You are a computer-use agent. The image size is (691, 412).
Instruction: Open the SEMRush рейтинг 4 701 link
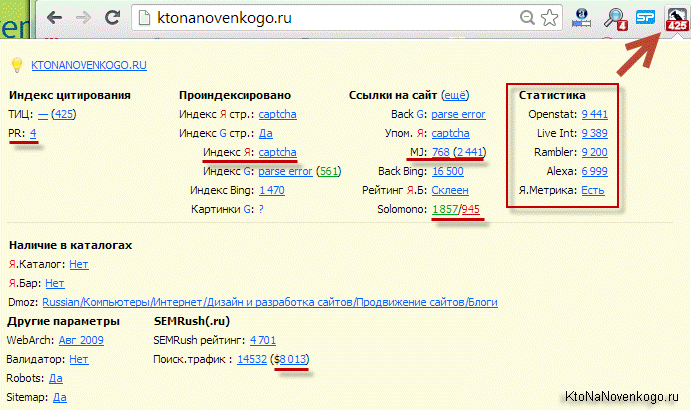click(x=263, y=341)
